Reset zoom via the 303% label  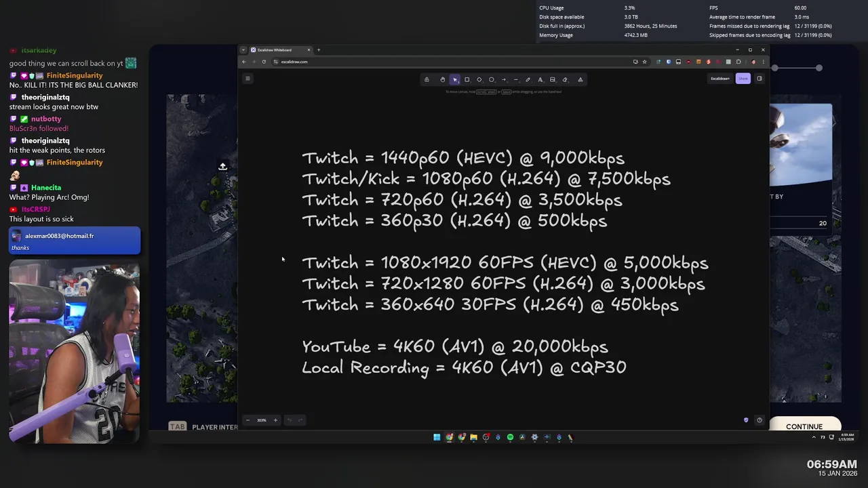262,420
